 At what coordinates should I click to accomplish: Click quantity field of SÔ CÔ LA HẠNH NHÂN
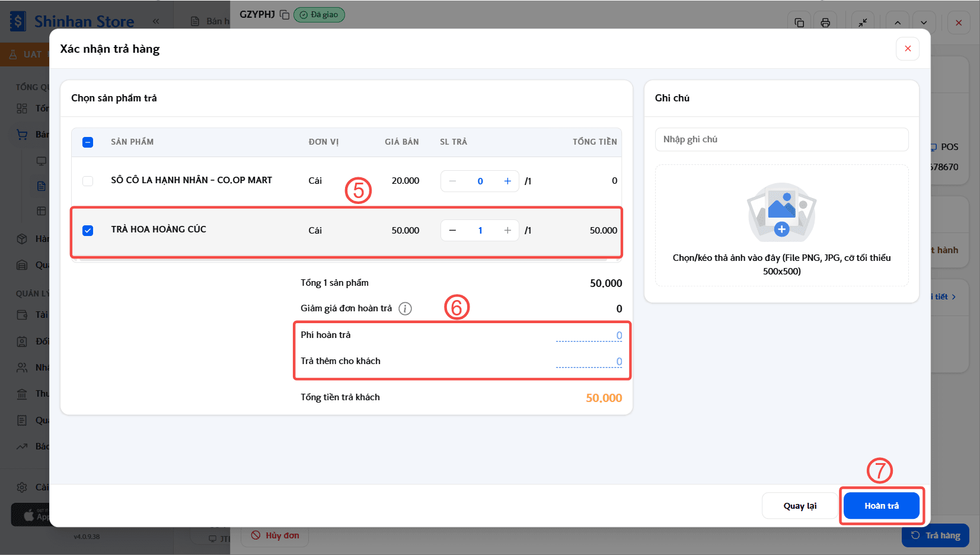point(480,181)
